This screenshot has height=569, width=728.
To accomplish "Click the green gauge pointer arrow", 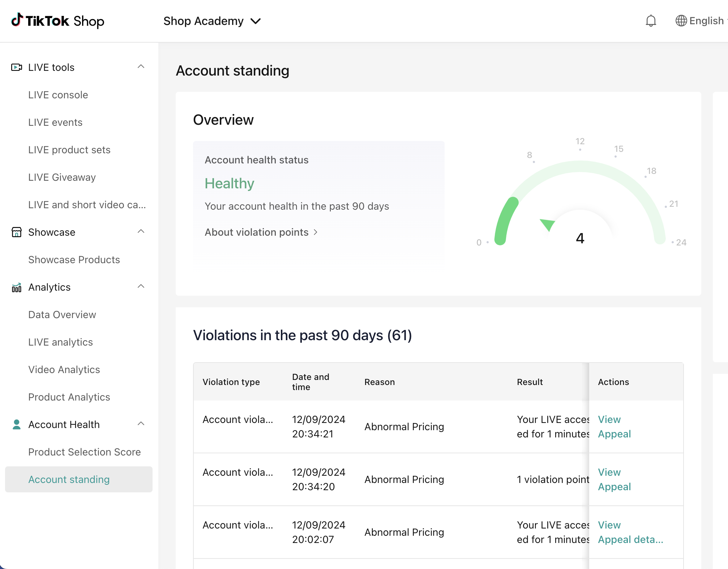I will [548, 224].
